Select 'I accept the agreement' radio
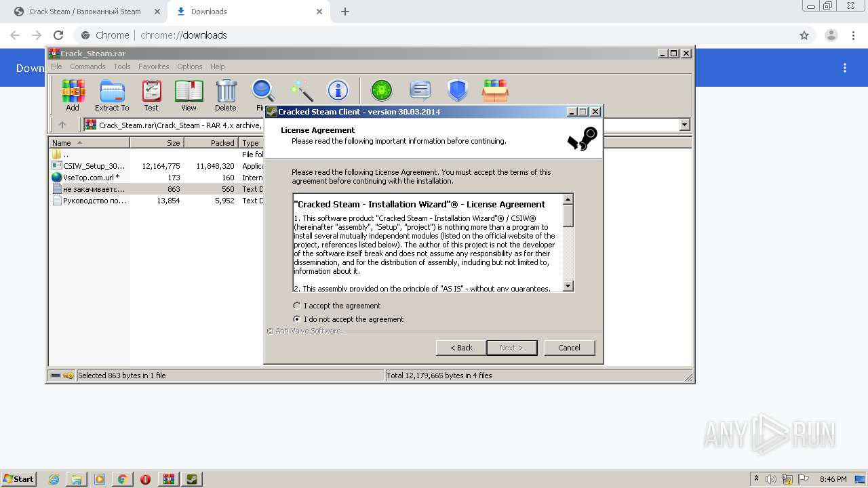 (x=296, y=306)
